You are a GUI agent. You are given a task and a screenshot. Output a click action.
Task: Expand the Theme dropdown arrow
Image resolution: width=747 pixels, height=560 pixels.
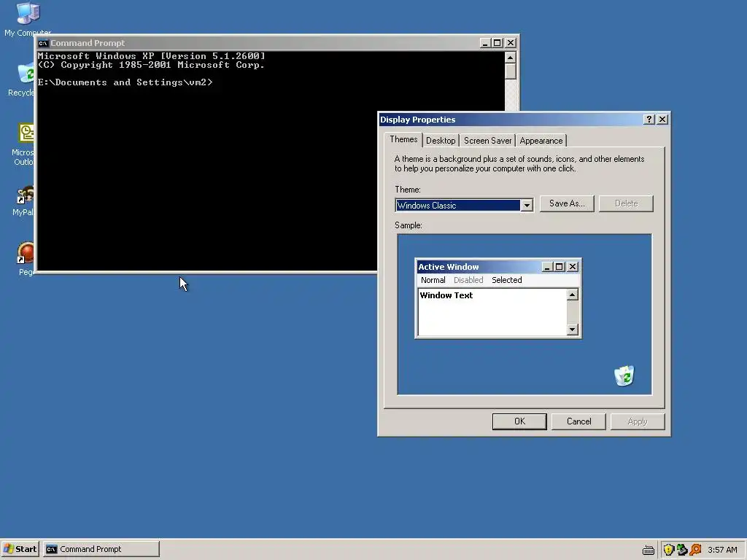click(x=527, y=205)
